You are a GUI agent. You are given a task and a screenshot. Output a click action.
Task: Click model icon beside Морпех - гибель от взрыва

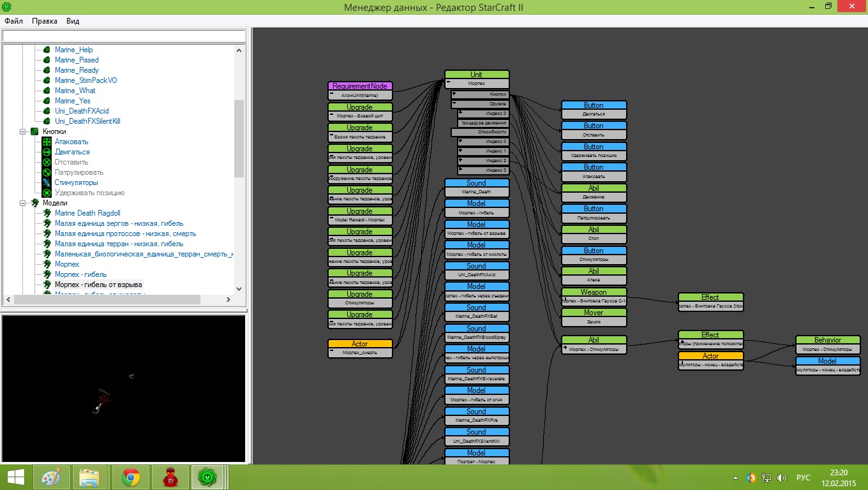coord(47,285)
